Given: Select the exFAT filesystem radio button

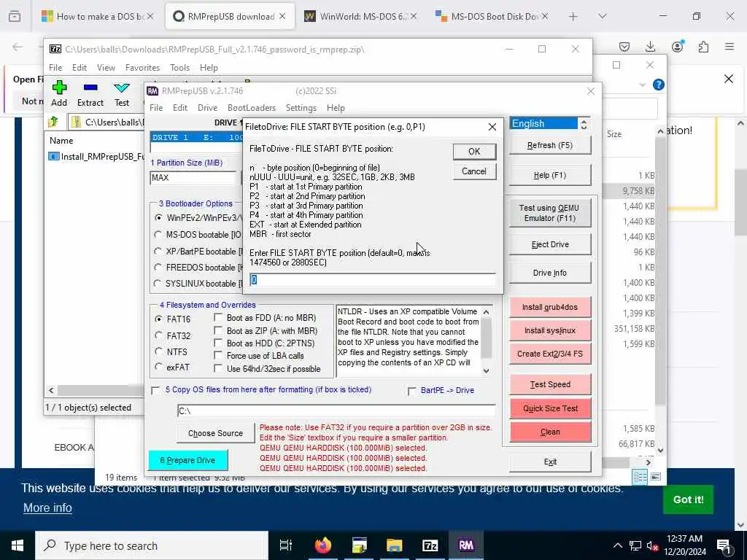Looking at the screenshot, I should click(158, 367).
